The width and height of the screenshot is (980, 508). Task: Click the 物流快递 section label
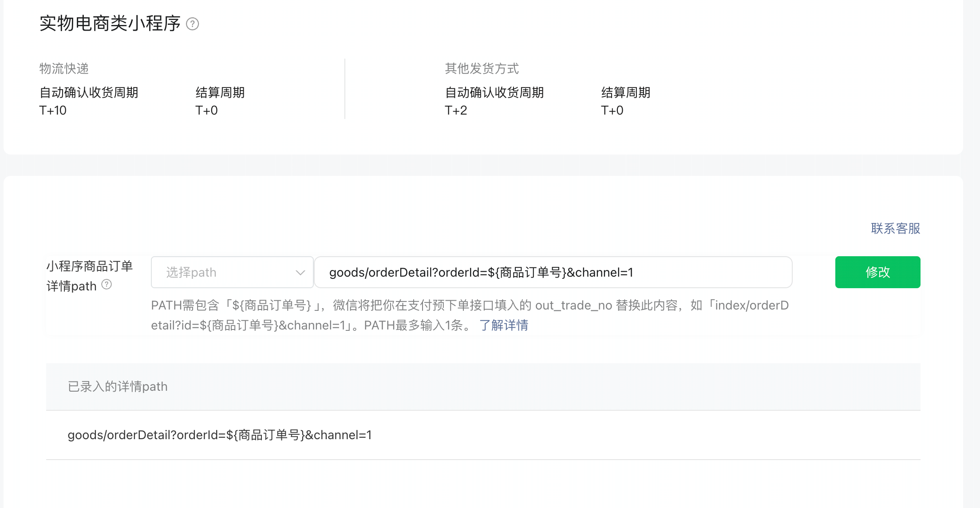pos(64,68)
